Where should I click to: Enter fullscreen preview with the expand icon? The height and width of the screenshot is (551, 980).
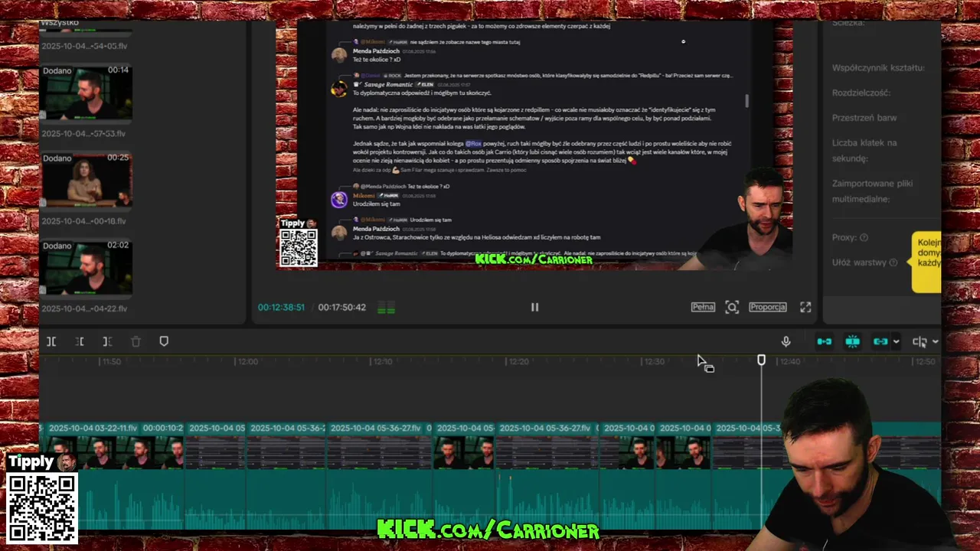pyautogui.click(x=805, y=307)
